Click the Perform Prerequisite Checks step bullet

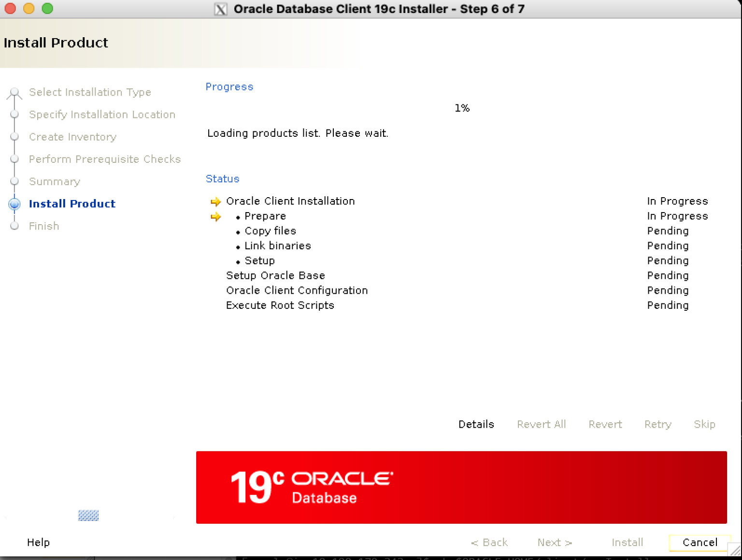(14, 159)
